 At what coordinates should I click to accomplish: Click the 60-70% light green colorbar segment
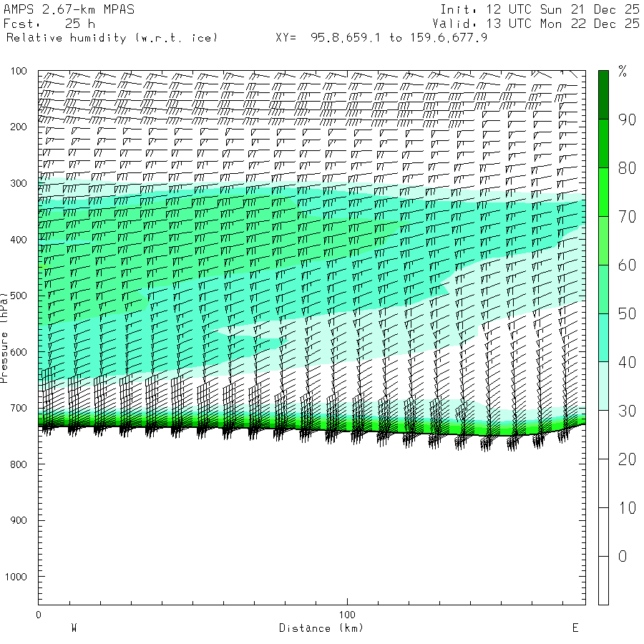tap(603, 240)
